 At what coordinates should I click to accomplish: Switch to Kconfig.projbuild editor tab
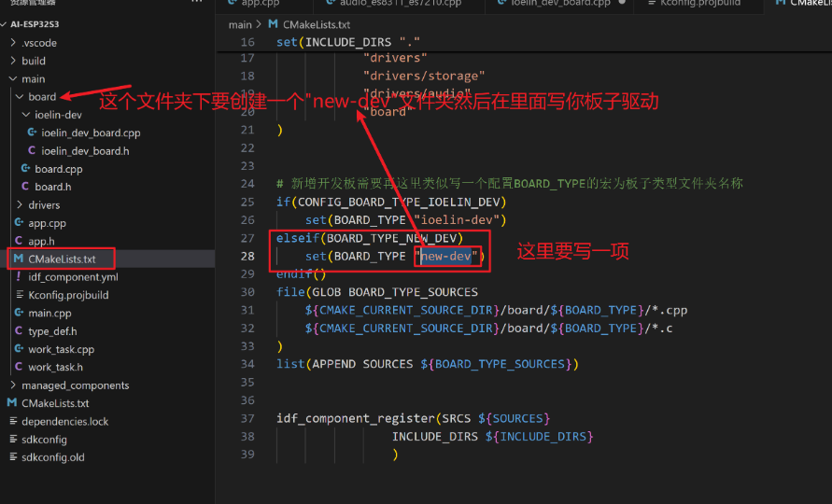tap(700, 3)
